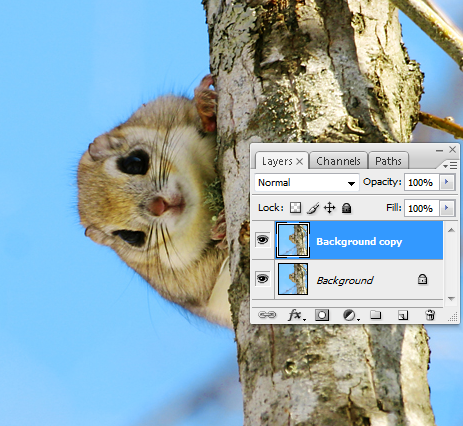Hide the Background copy layer

tap(263, 240)
